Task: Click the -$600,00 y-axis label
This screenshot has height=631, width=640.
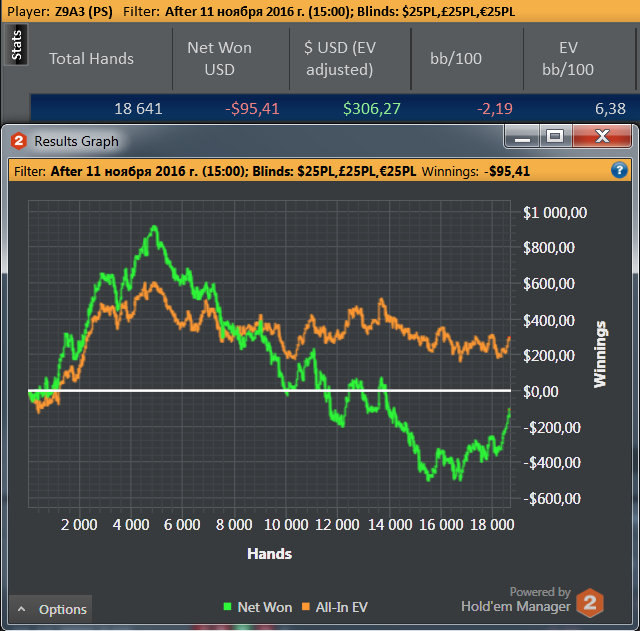Action: pos(552,499)
